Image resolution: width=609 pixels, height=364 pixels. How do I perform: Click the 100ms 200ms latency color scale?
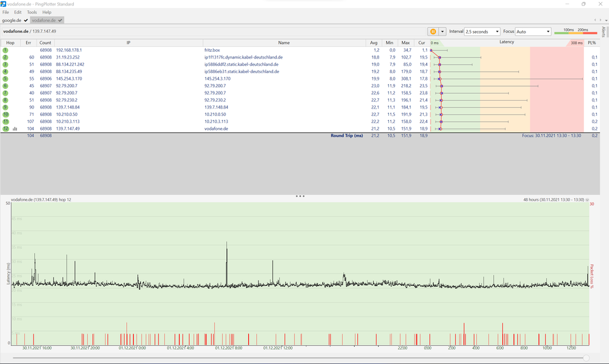click(575, 31)
